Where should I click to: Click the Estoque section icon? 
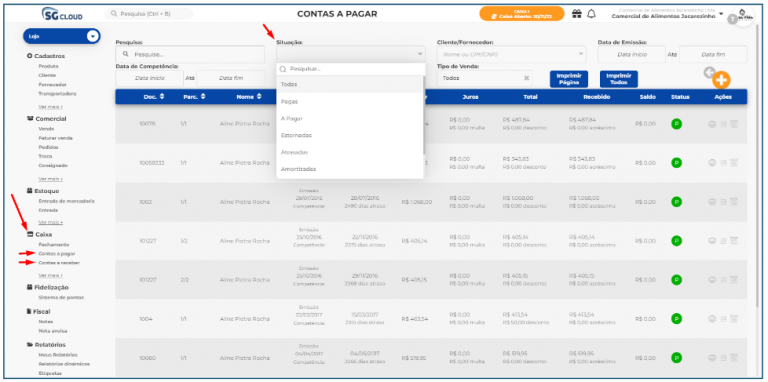tap(30, 191)
